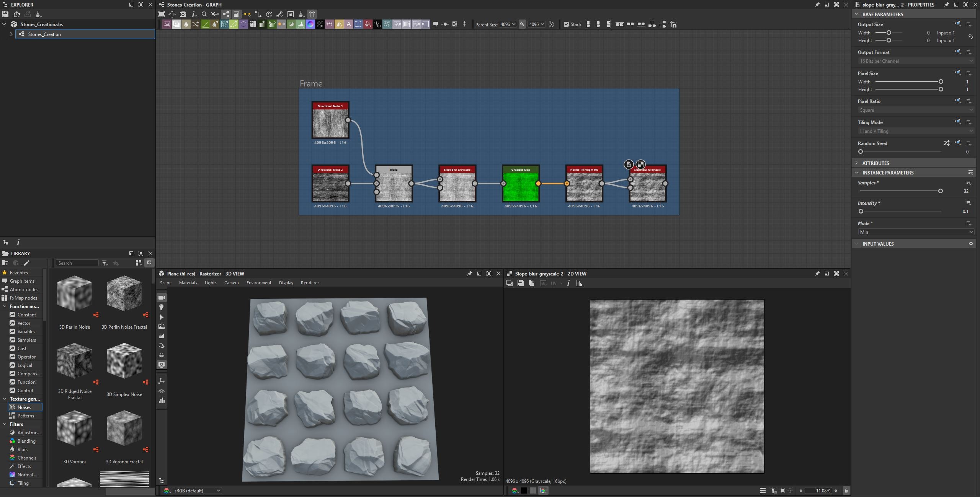Open the Camera menu in 3D view
This screenshot has height=497, width=980.
pyautogui.click(x=231, y=283)
